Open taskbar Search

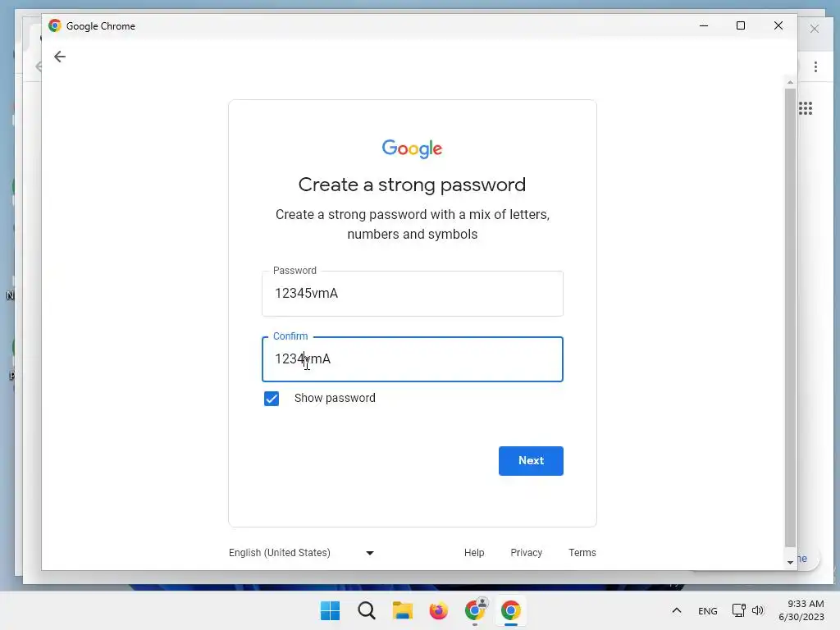(x=367, y=610)
